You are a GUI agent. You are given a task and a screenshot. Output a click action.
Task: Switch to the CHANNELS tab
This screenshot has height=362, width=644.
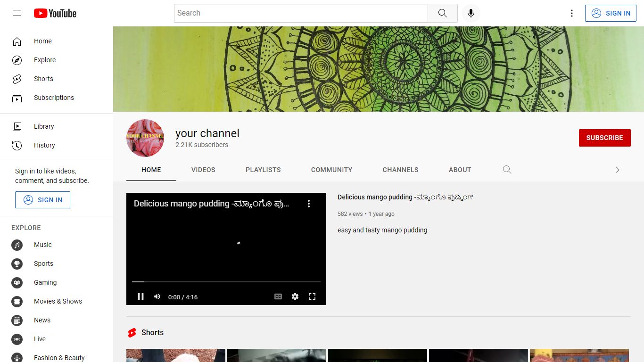(x=400, y=170)
